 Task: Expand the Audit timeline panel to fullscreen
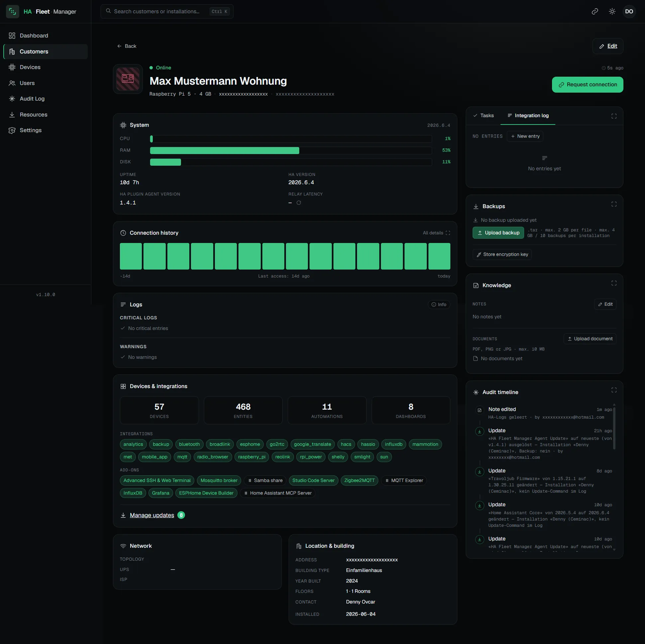point(614,390)
